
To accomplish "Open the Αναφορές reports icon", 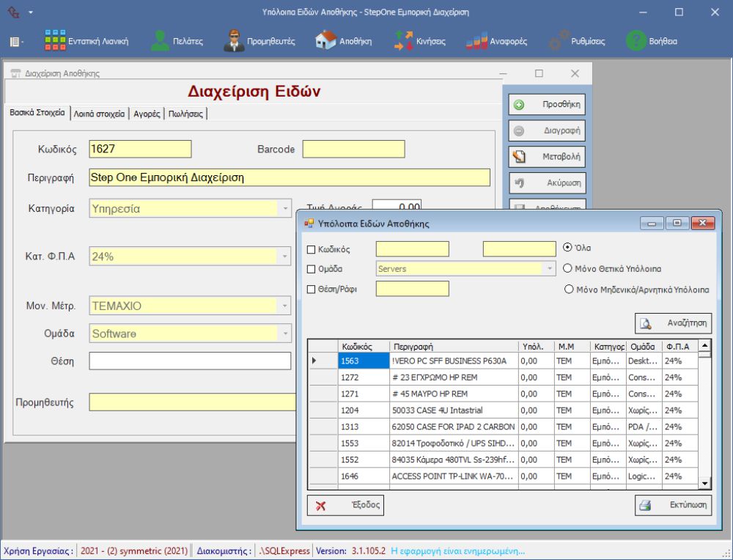I will [x=477, y=41].
